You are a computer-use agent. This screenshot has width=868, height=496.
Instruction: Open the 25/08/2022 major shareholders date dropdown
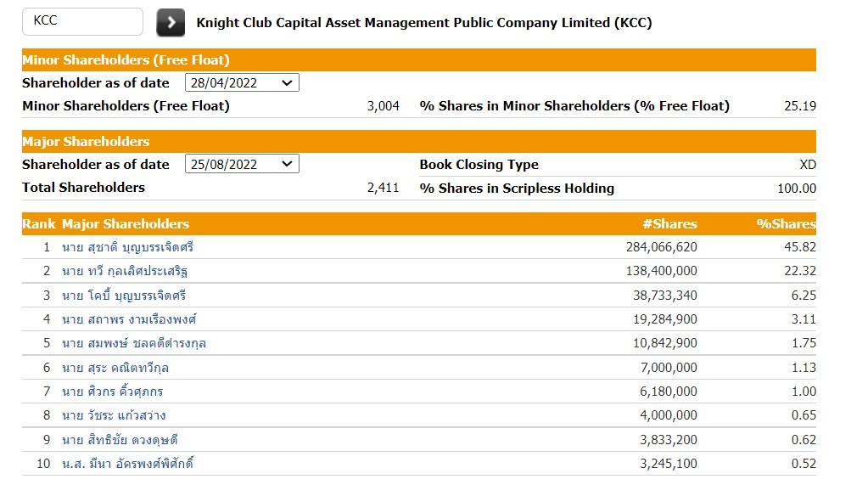pyautogui.click(x=242, y=164)
